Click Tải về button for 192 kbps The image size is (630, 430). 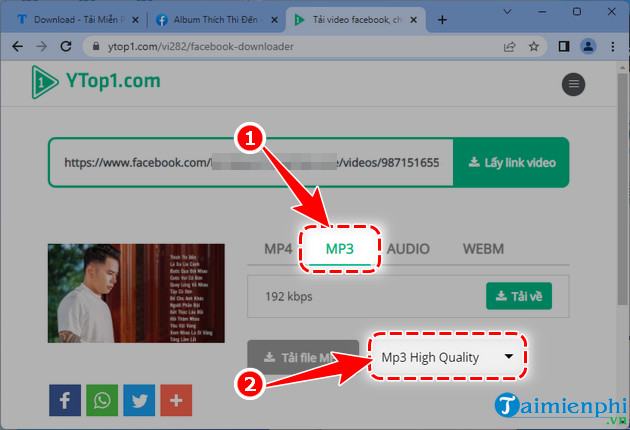point(519,296)
